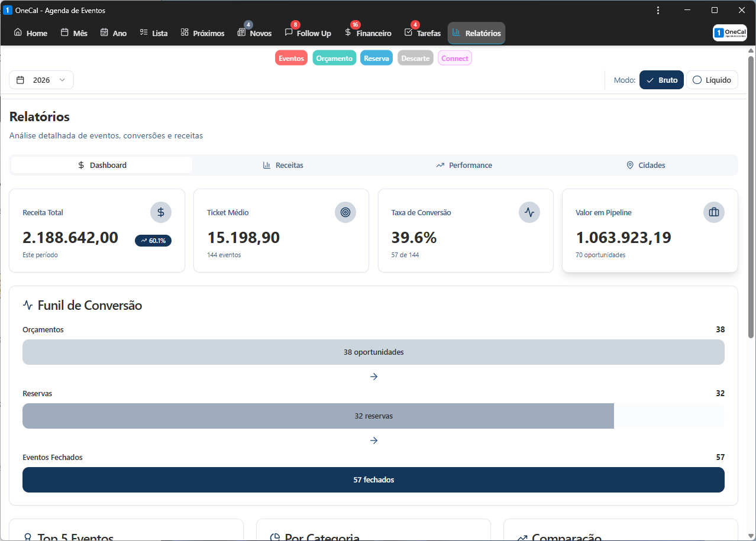756x541 pixels.
Task: Click the 32 reservas funnel bar
Action: [318, 416]
